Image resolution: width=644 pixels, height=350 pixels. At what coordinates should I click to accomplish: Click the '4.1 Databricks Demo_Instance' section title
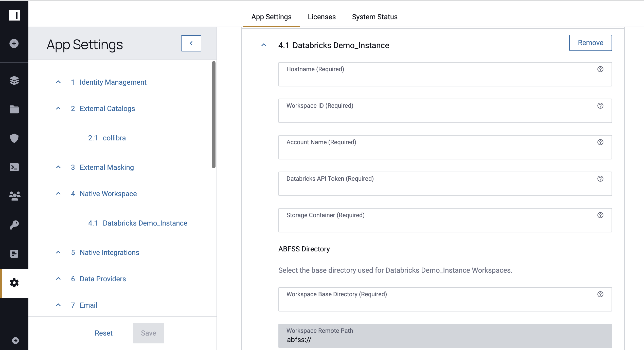tap(334, 45)
